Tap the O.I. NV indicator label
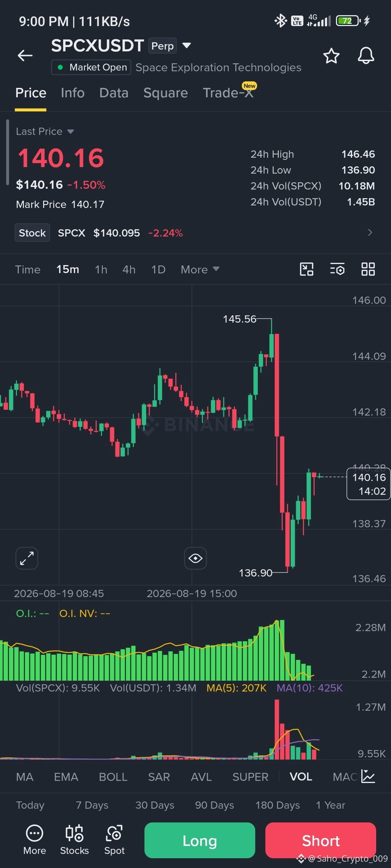Viewport: 391px width, 868px height. coord(85,613)
